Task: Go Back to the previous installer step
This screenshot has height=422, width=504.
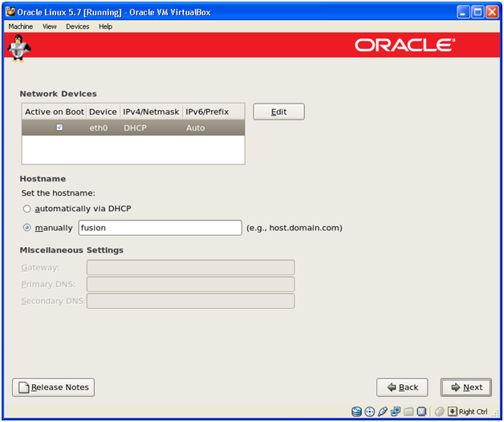Action: 402,388
